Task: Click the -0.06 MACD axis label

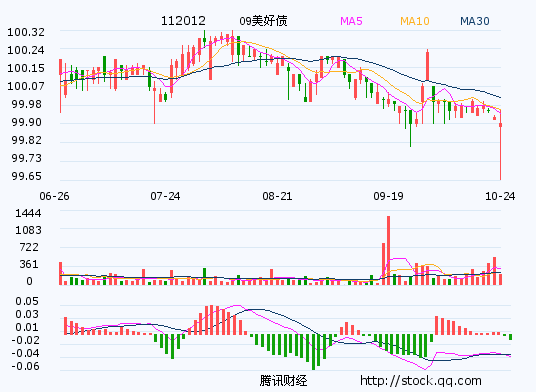Action: tap(25, 366)
